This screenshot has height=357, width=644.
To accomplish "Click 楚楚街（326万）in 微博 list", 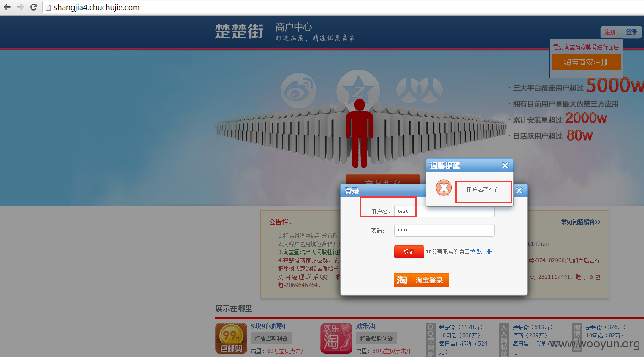I will tap(606, 327).
